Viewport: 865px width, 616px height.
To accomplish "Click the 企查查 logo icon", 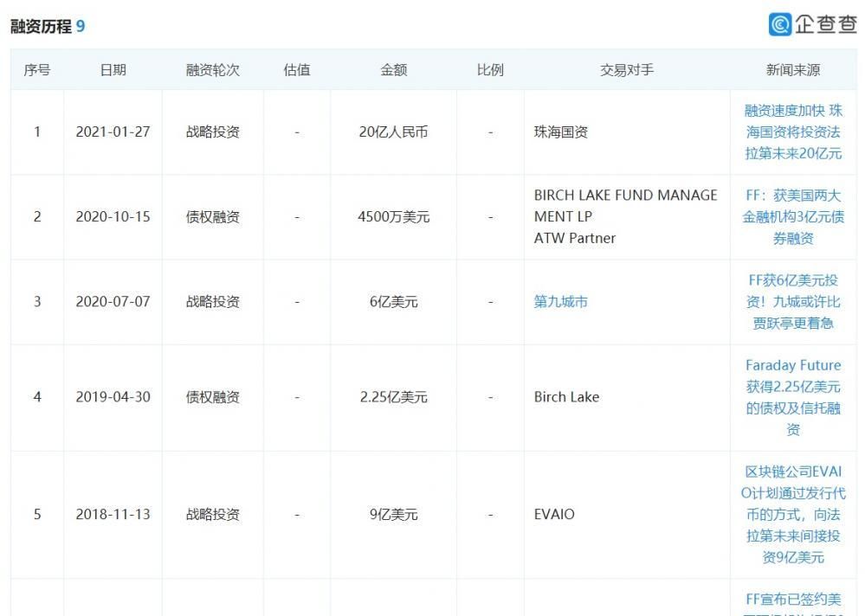I will 780,24.
